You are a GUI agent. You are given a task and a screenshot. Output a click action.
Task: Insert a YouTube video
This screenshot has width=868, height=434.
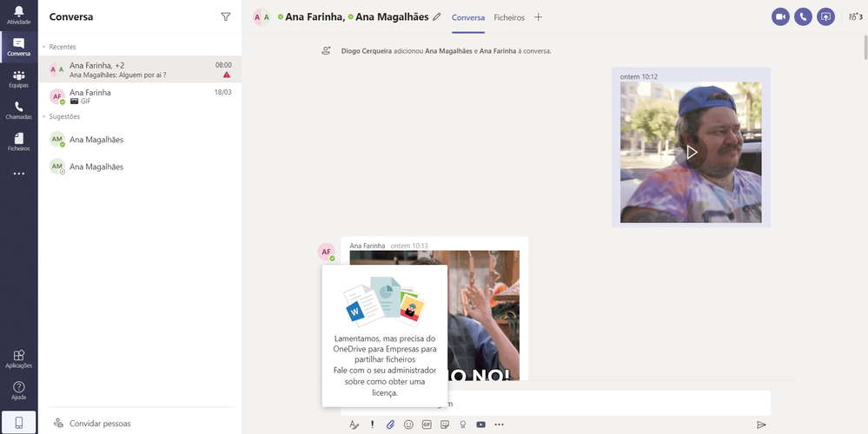(481, 424)
